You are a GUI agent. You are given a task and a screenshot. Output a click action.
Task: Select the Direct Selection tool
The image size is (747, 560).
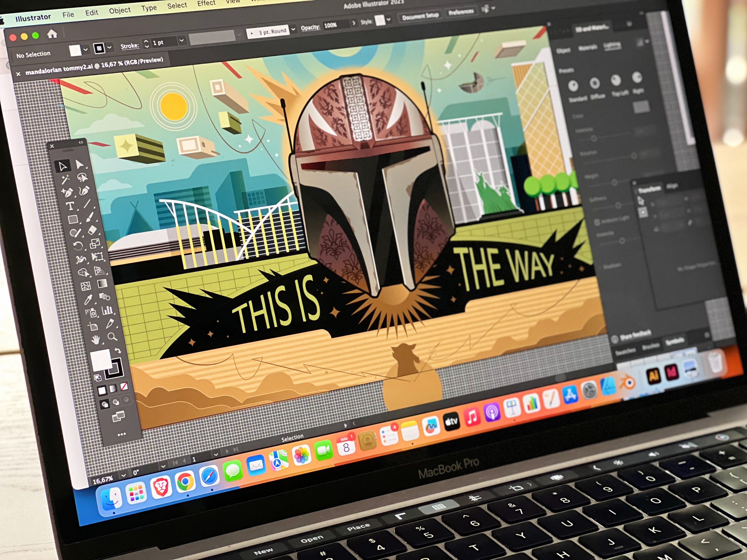80,165
